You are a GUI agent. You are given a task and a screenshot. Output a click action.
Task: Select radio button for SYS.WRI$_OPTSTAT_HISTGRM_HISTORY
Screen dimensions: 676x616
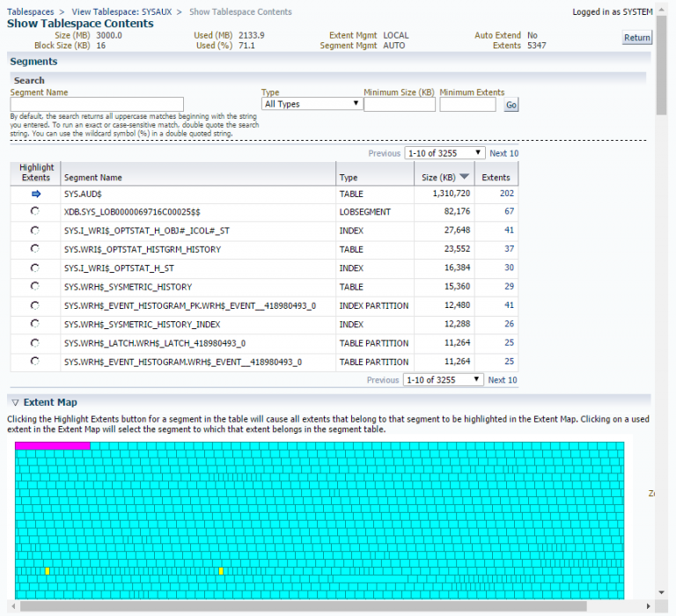click(x=35, y=249)
